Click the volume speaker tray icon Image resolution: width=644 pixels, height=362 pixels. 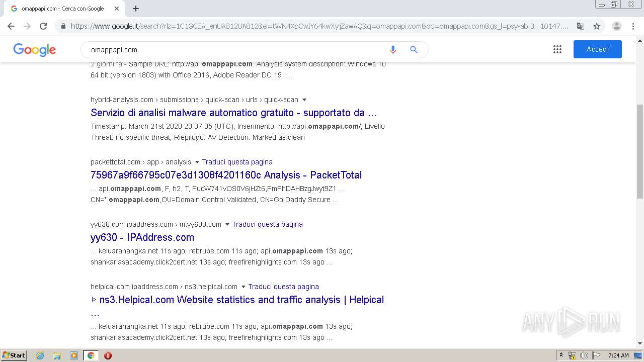(584, 355)
